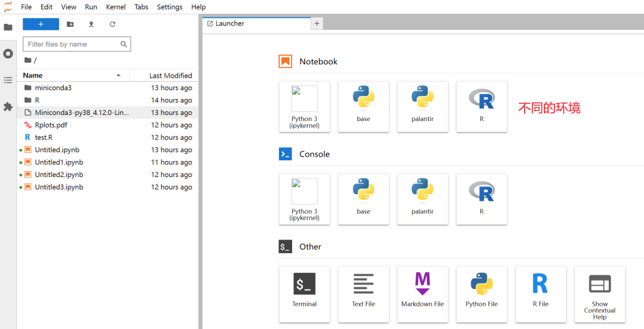Start console with base kernel
Screen dimensions: 644x329
(364, 199)
